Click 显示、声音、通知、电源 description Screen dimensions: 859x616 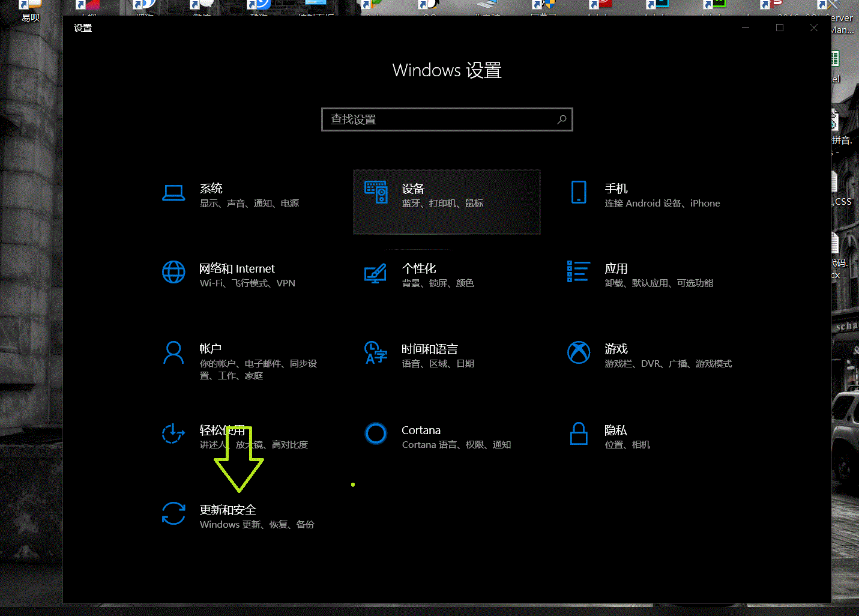[250, 204]
